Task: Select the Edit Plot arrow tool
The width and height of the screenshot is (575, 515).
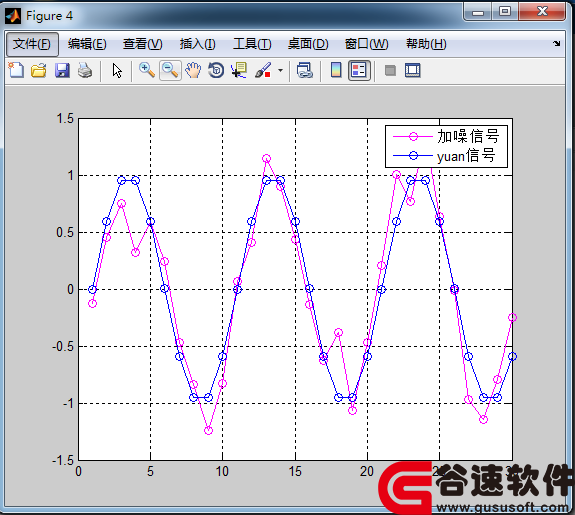Action: pyautogui.click(x=117, y=70)
